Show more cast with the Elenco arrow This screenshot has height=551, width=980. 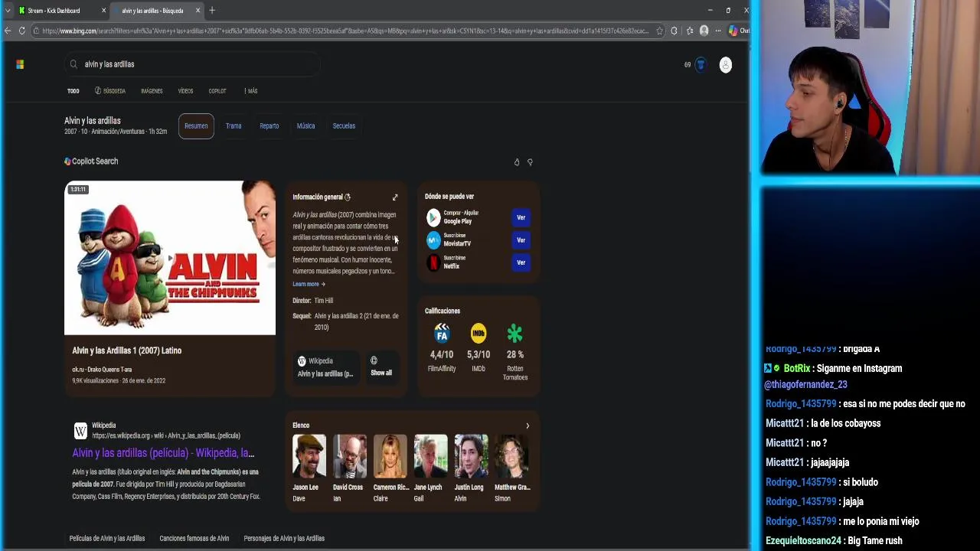point(527,425)
